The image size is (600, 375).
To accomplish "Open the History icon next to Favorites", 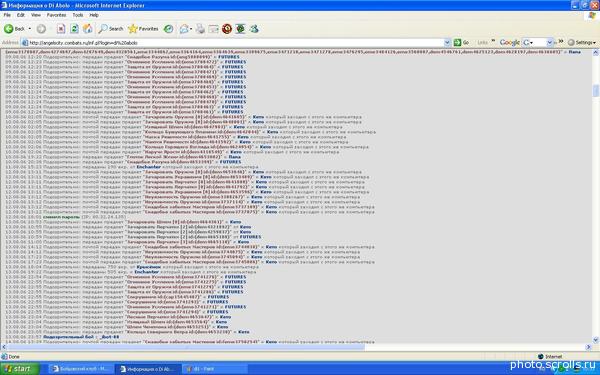I will [168, 29].
